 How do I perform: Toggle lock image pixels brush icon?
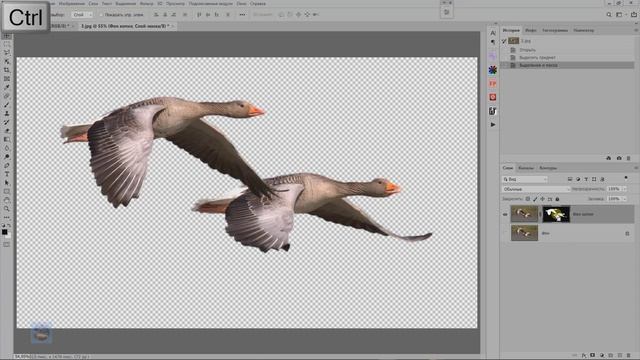pos(535,199)
